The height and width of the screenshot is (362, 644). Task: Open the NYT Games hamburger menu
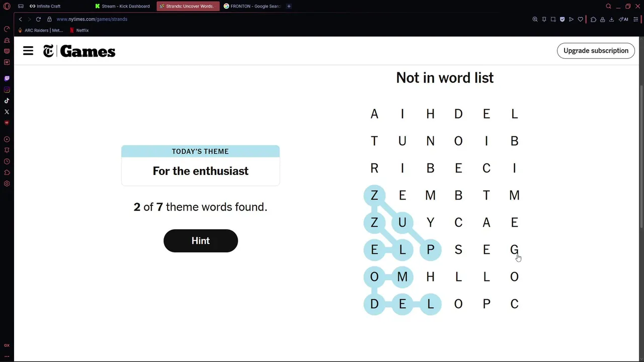point(28,51)
